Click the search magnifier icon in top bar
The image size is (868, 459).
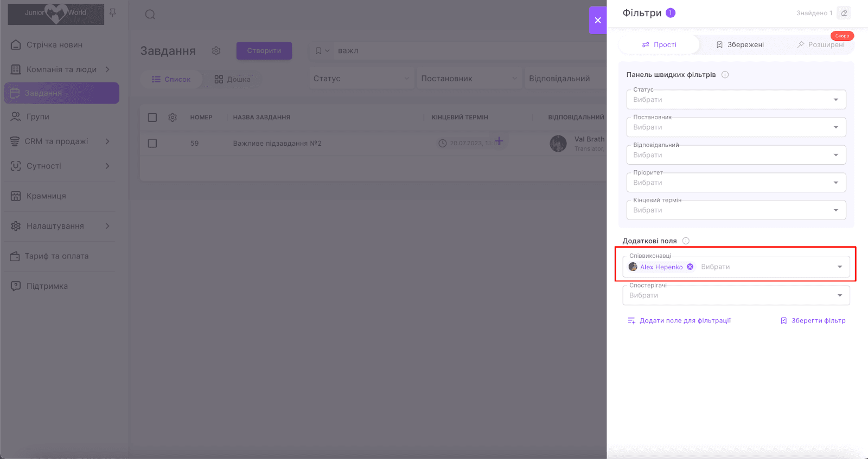click(x=150, y=15)
